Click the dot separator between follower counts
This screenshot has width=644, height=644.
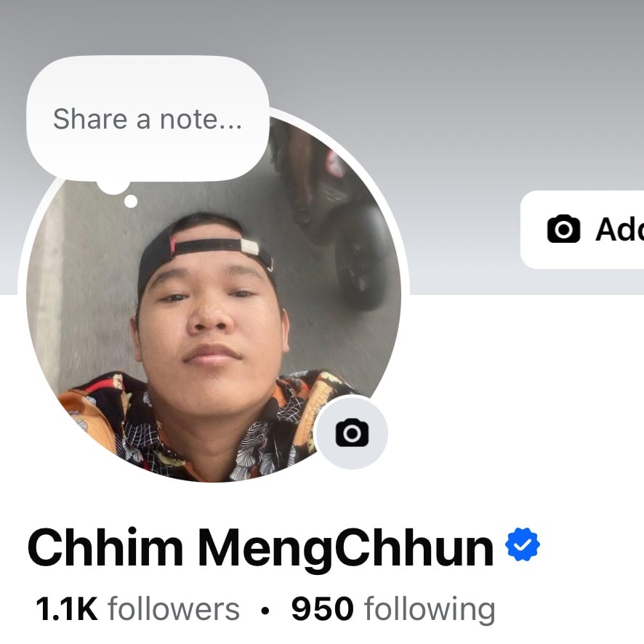point(265,611)
